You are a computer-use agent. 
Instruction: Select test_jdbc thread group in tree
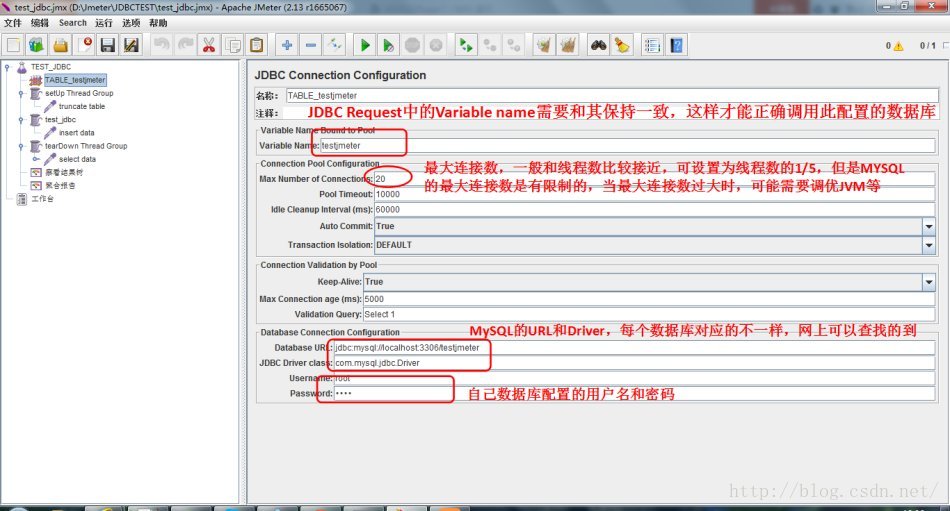tap(60, 120)
